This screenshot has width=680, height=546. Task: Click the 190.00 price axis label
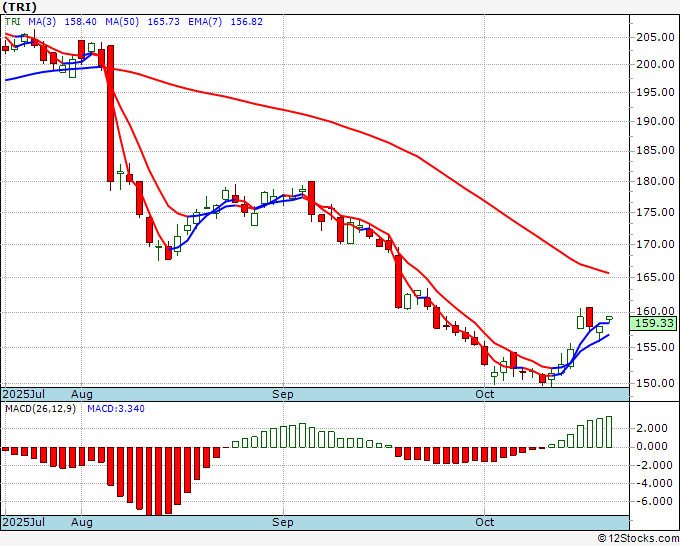[655, 121]
